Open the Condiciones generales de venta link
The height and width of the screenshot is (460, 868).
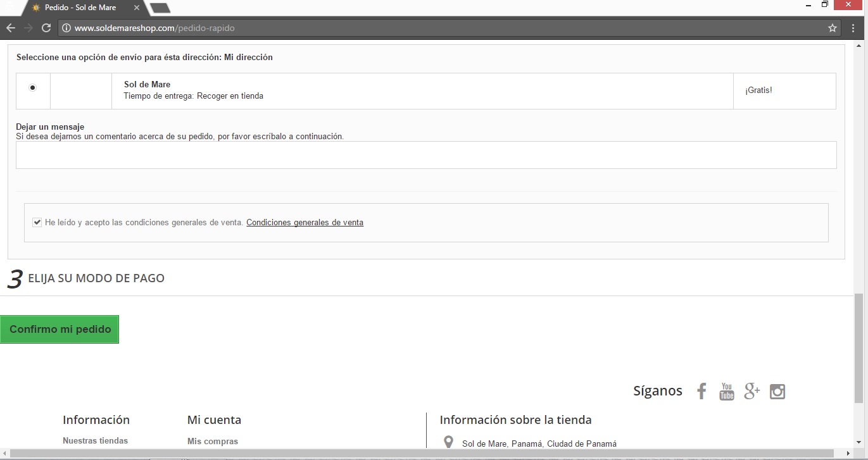[305, 222]
